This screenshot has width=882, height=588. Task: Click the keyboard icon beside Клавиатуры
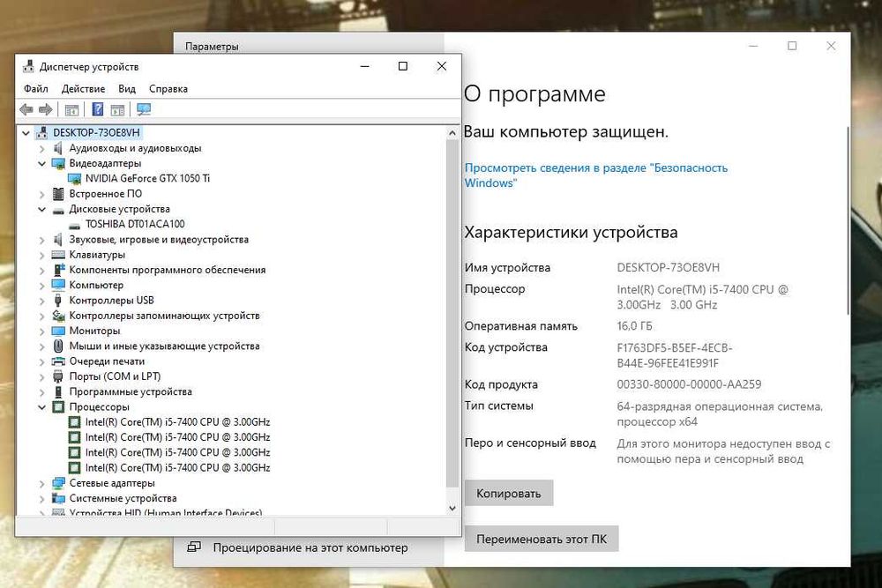58,255
